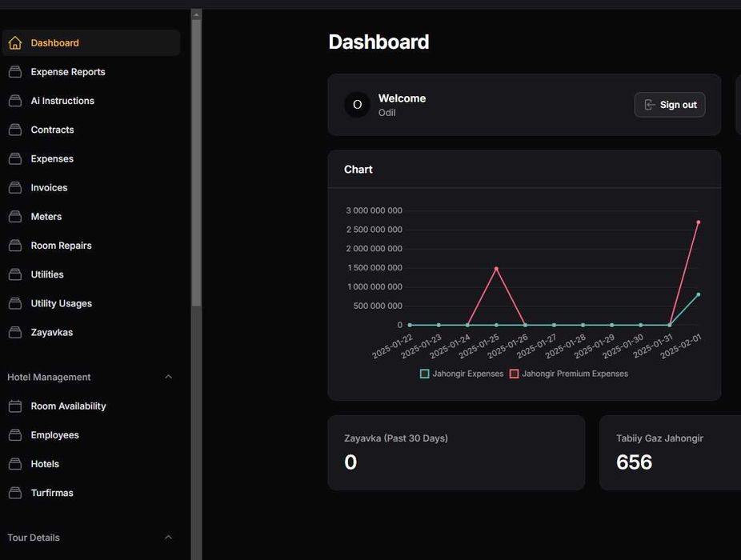Open the Dashboard menu label
The height and width of the screenshot is (560, 741).
(55, 43)
